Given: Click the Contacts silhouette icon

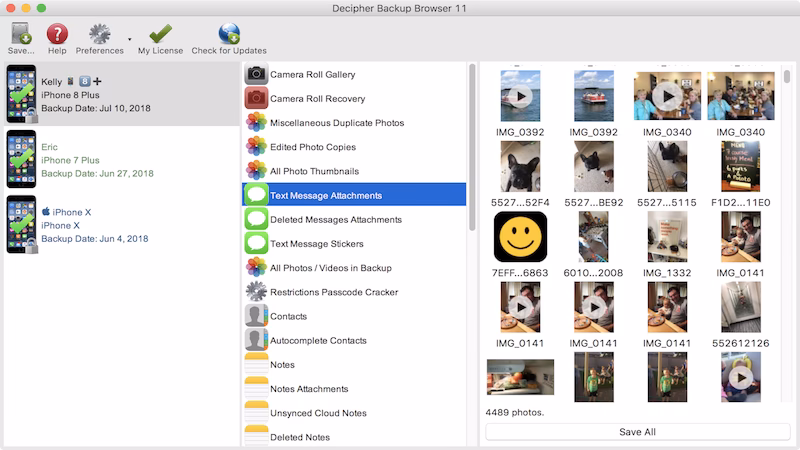Looking at the screenshot, I should 256,316.
